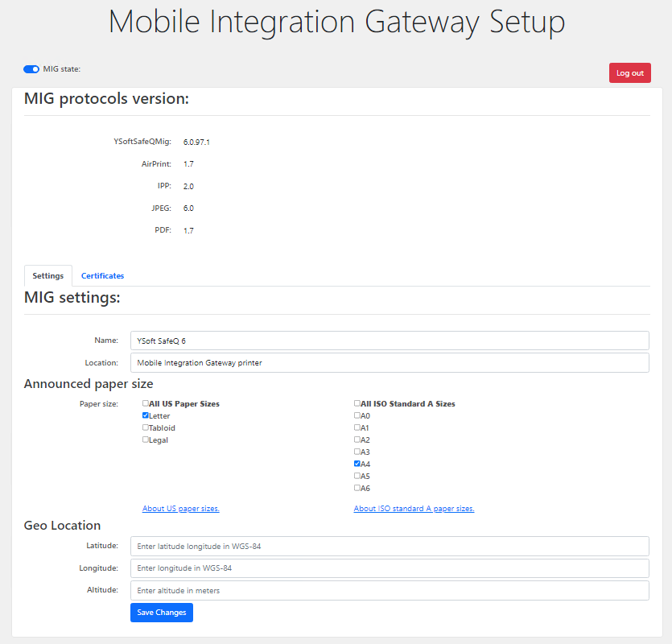Click the Name input field

click(x=390, y=341)
